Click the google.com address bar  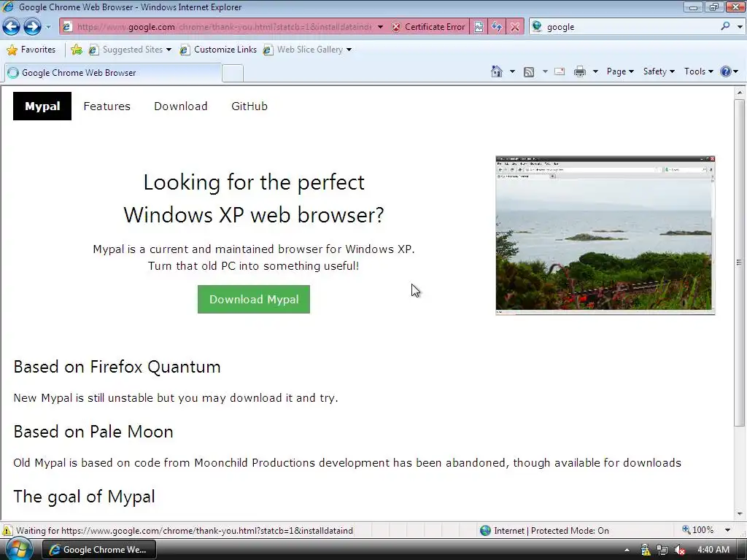click(x=224, y=27)
